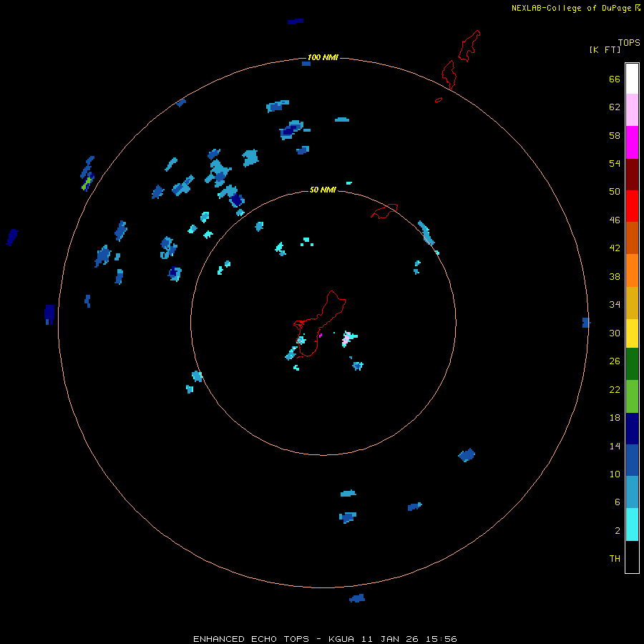This screenshot has height=644, width=644.
Task: Click the "38" legend value
Action: pyautogui.click(x=615, y=276)
